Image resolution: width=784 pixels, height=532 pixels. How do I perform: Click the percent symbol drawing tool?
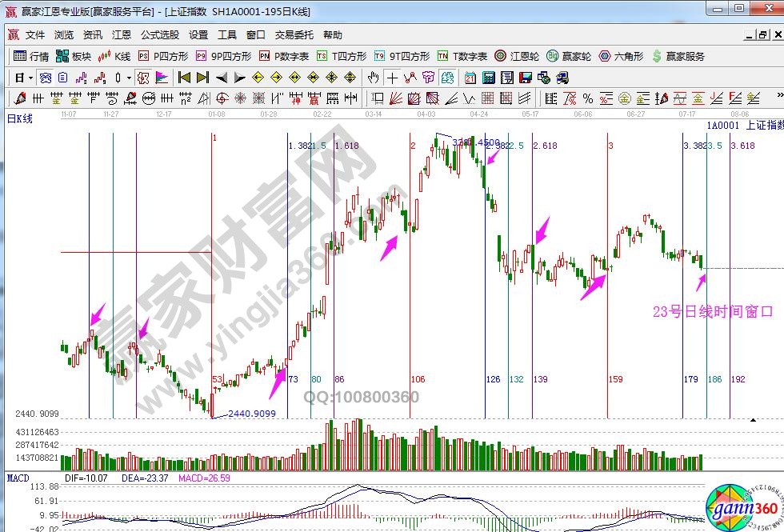588,98
